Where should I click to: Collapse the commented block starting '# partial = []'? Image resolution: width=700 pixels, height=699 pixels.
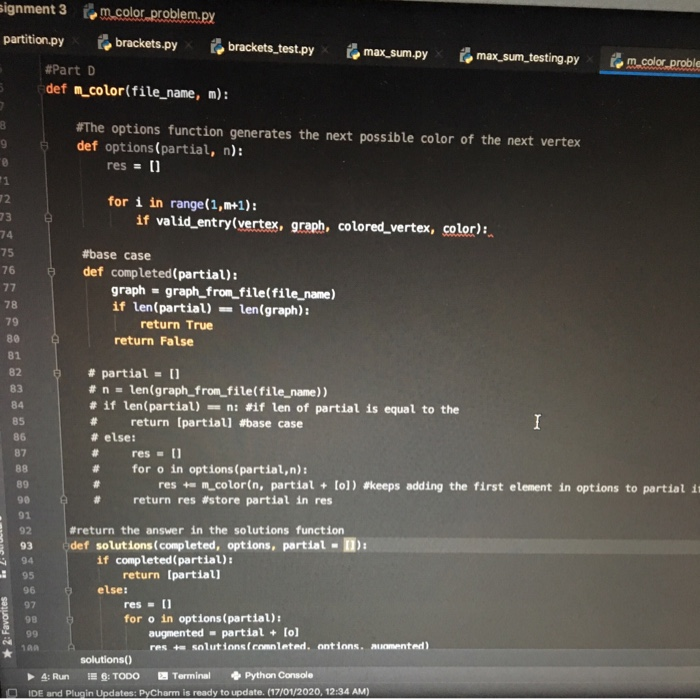57,373
